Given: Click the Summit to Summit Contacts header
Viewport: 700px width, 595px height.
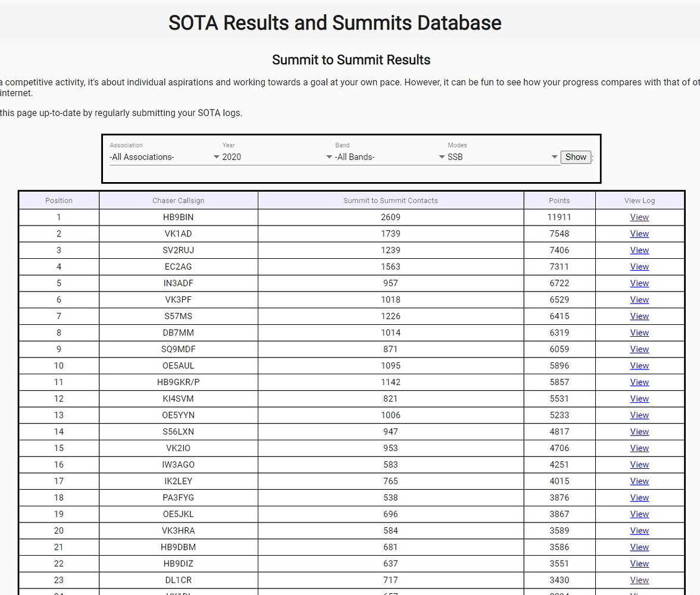Looking at the screenshot, I should [390, 200].
